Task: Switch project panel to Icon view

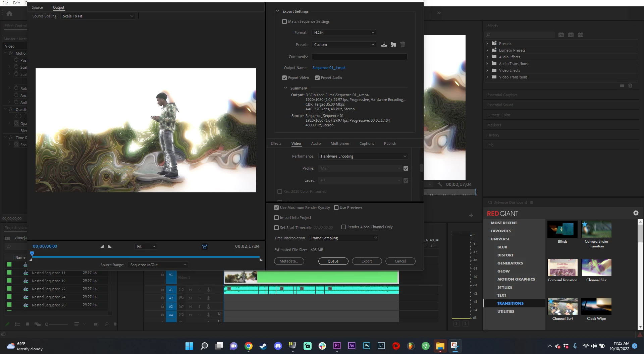Action: pyautogui.click(x=28, y=324)
